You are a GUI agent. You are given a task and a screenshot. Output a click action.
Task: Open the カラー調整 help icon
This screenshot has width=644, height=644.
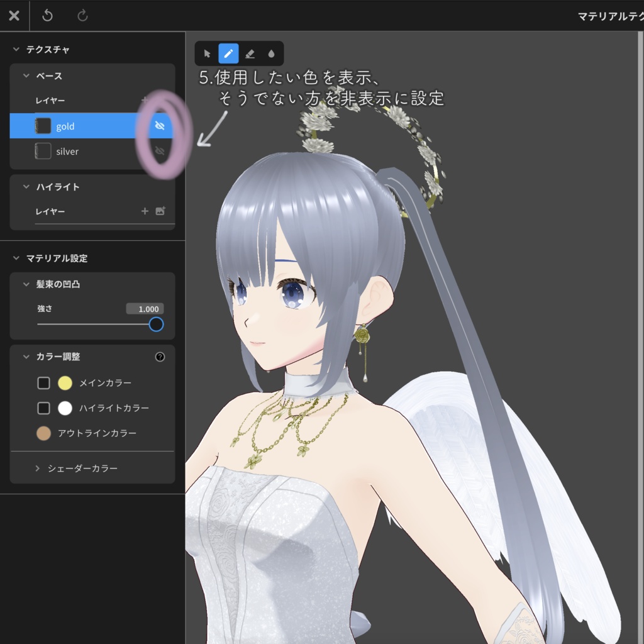pos(160,357)
